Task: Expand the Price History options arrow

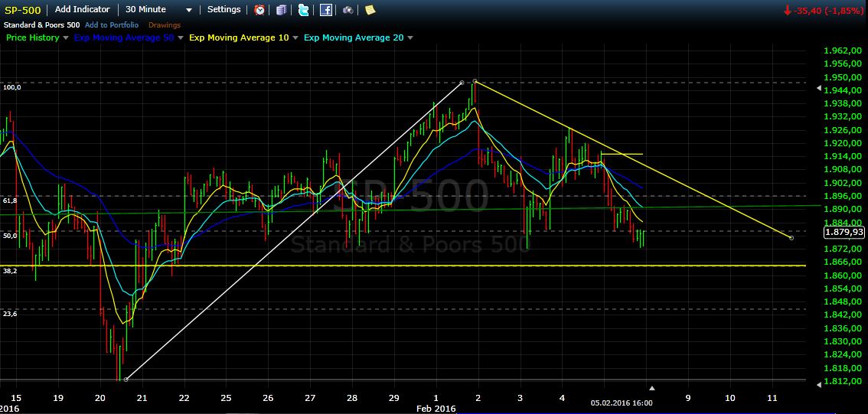Action: (x=66, y=38)
